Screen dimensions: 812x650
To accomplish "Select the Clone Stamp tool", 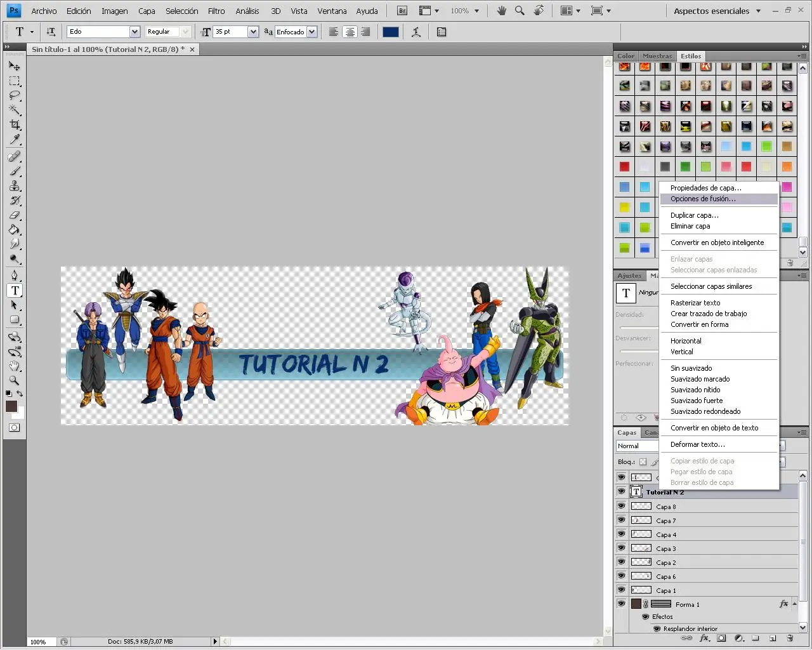I will coord(15,185).
